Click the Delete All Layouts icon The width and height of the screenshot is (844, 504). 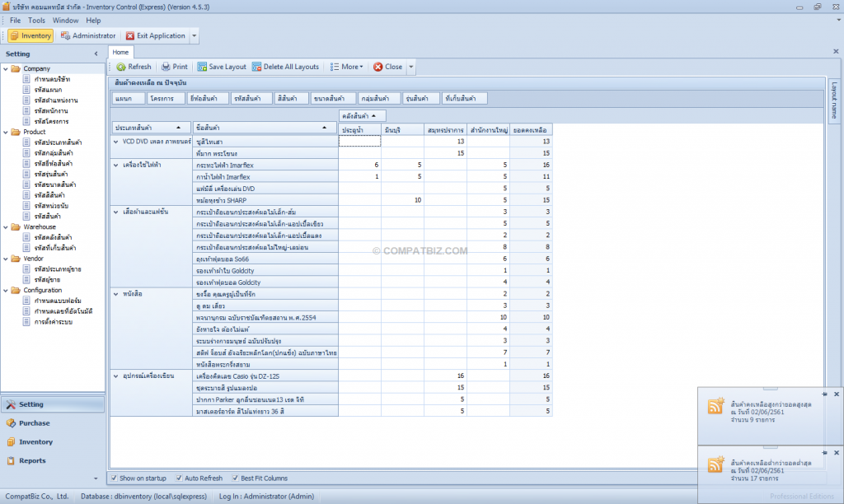click(257, 67)
